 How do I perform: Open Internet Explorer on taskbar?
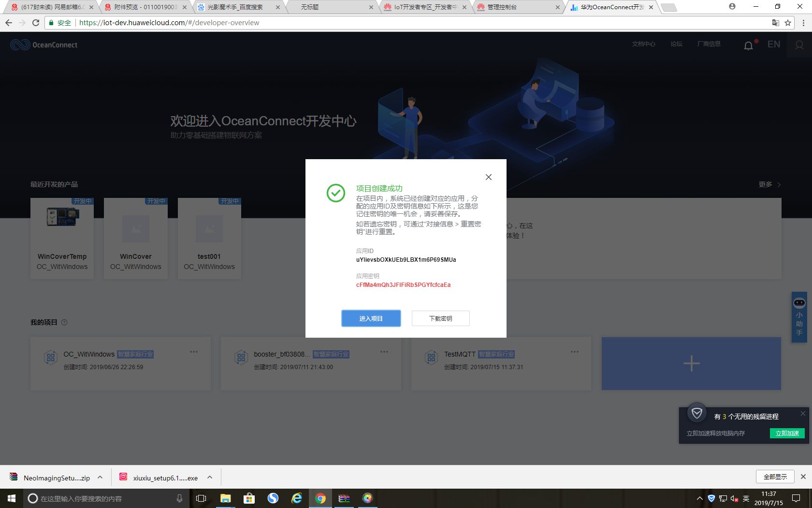[297, 498]
